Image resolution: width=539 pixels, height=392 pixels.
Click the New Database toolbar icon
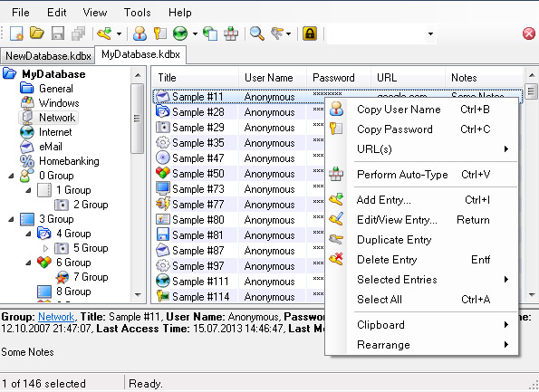coord(16,33)
